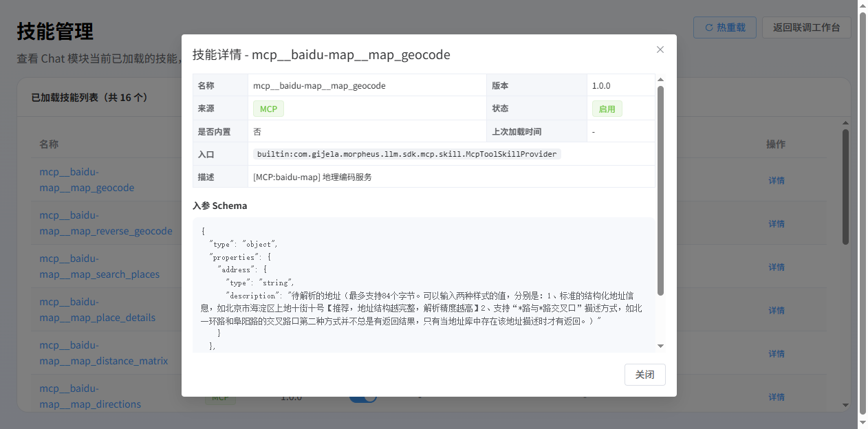The width and height of the screenshot is (868, 429).
Task: Click the skill list scrollbar up arrow
Action: pyautogui.click(x=846, y=124)
